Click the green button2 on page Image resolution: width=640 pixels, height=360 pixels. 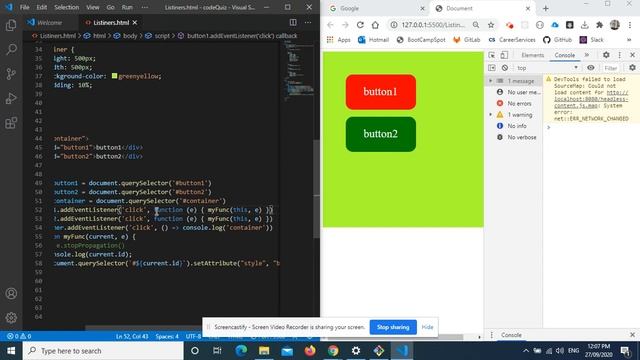coord(380,134)
